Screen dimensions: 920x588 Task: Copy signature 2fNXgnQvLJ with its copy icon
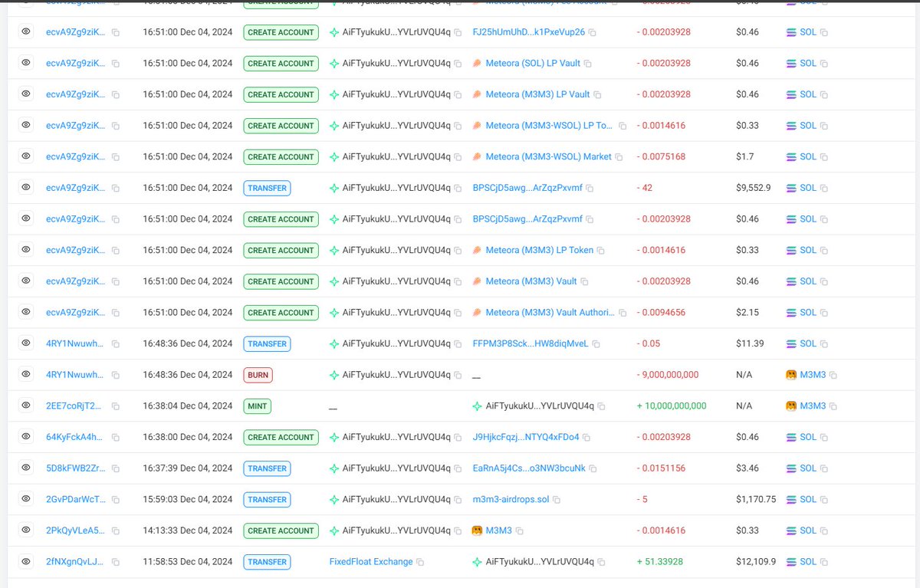(x=115, y=562)
